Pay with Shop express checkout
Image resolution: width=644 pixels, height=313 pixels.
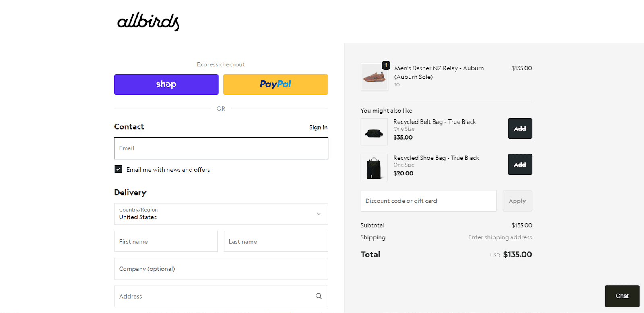pyautogui.click(x=166, y=84)
